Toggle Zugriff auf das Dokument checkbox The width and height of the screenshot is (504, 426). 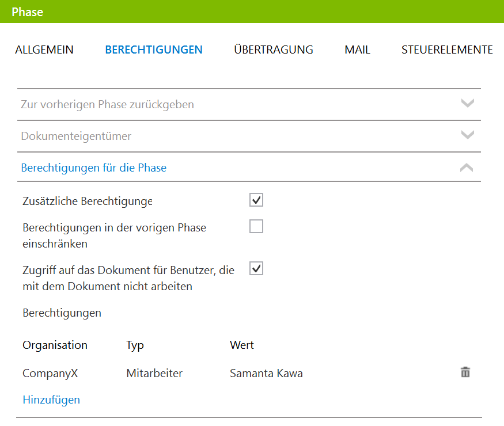click(x=256, y=268)
